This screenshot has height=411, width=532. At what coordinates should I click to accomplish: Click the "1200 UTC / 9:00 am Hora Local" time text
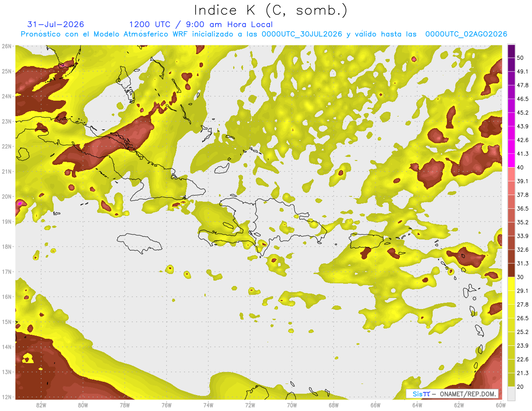click(x=201, y=24)
